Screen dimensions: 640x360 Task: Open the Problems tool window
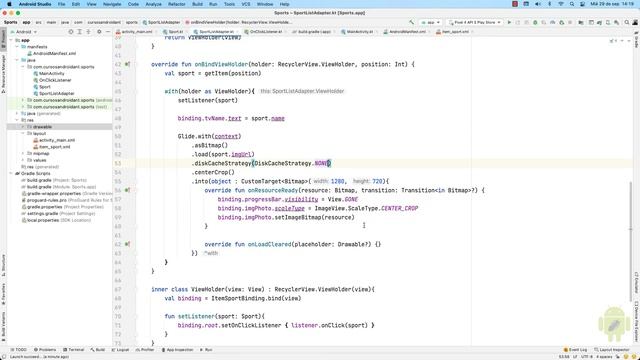tap(45, 350)
